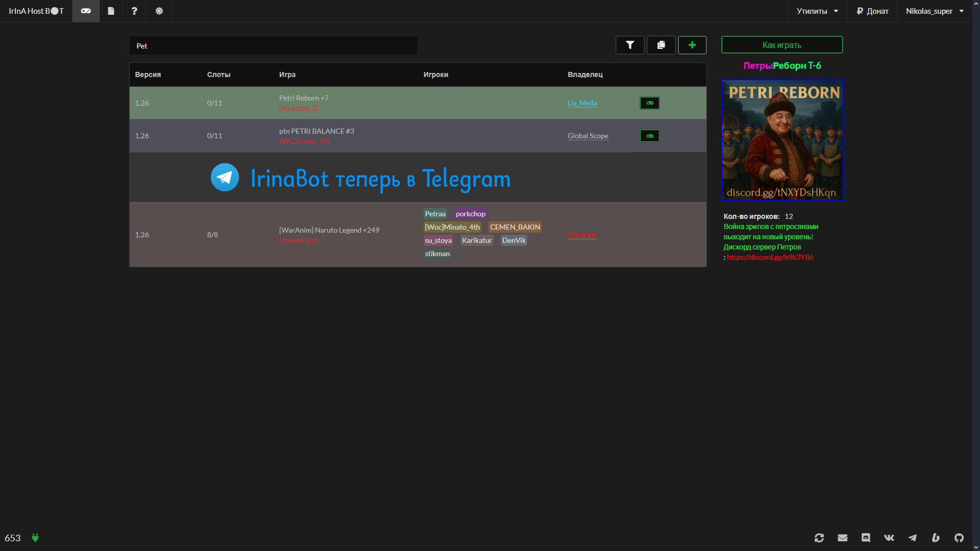Click the IrInA Host BOT brand title

tap(36, 11)
